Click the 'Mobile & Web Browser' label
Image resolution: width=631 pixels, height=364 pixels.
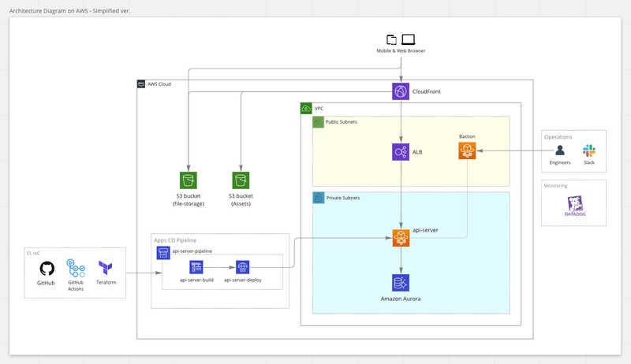point(401,50)
